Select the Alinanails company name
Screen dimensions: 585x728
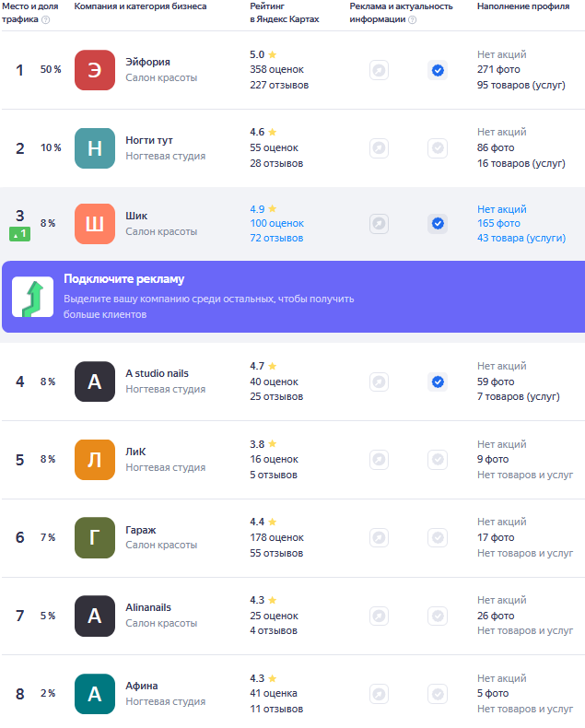148,607
